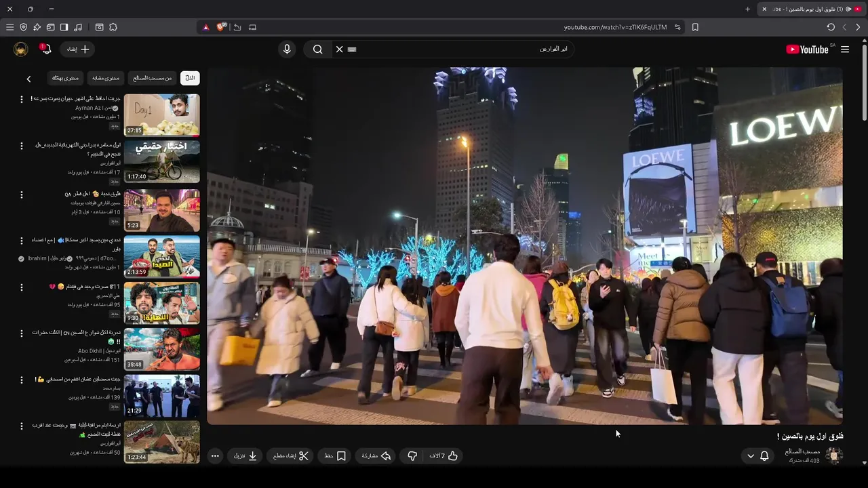Open options menu for the 1:17:40 video

click(x=21, y=146)
